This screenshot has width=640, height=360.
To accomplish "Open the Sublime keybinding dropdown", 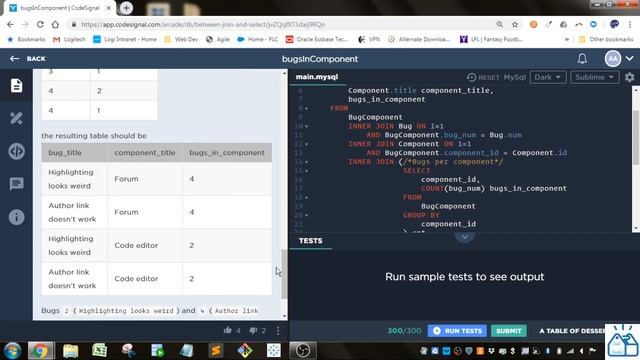I will click(x=594, y=77).
